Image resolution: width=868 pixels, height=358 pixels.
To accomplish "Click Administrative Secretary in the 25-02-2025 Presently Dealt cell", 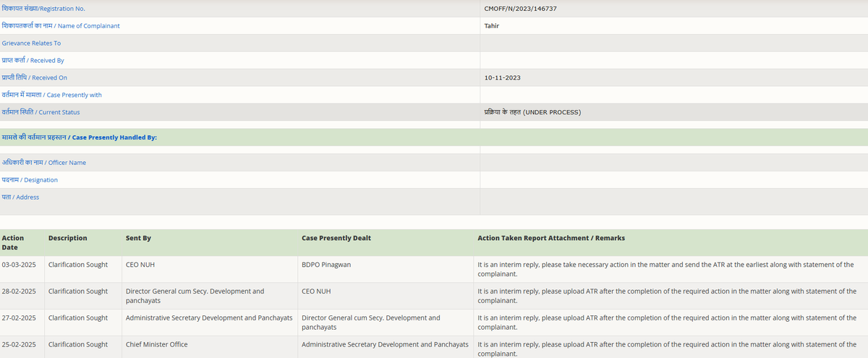I will point(385,345).
